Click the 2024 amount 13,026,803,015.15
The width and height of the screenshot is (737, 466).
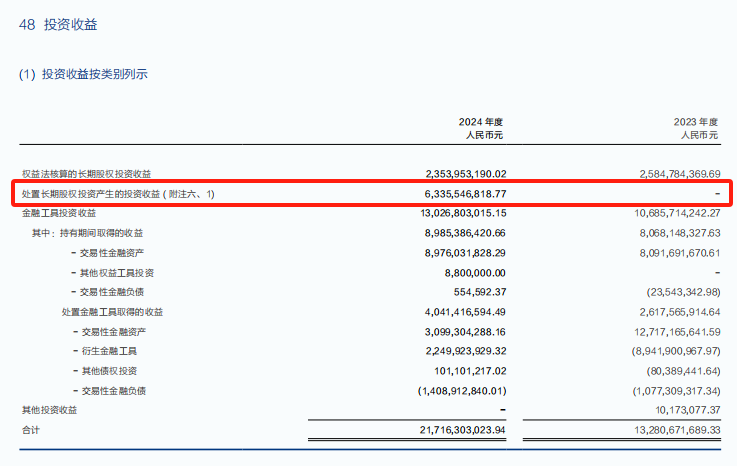(x=450, y=213)
